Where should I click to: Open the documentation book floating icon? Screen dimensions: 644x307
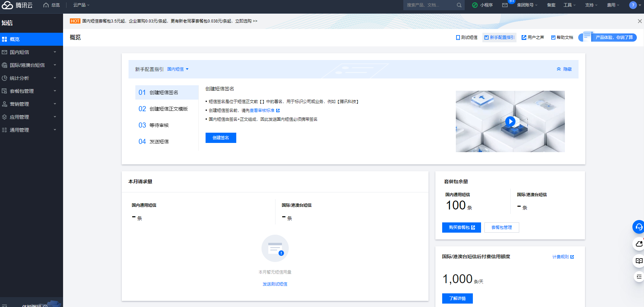639,261
